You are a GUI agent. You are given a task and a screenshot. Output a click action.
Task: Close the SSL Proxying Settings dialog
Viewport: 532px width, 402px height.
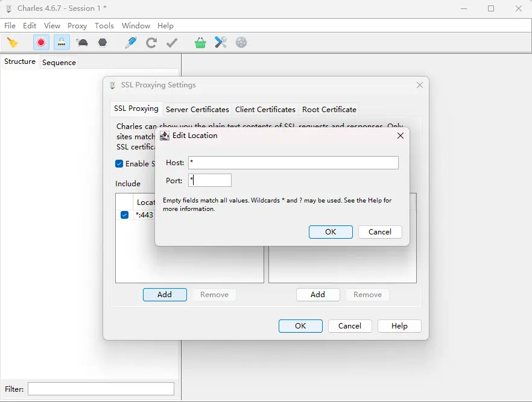click(420, 85)
